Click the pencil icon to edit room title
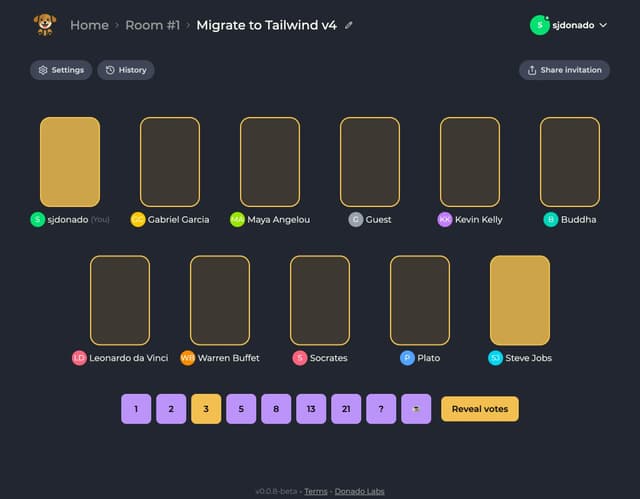 (349, 25)
